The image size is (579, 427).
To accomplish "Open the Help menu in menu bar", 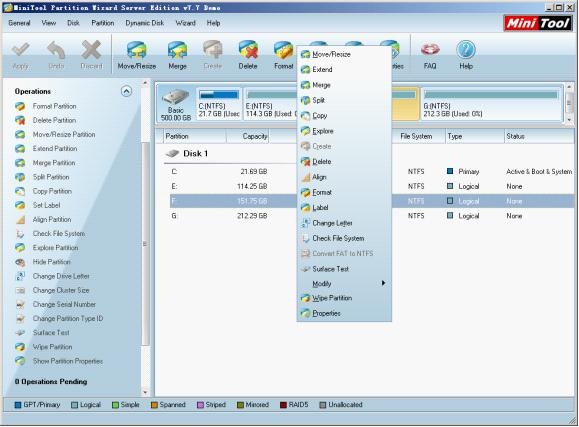I will click(213, 23).
